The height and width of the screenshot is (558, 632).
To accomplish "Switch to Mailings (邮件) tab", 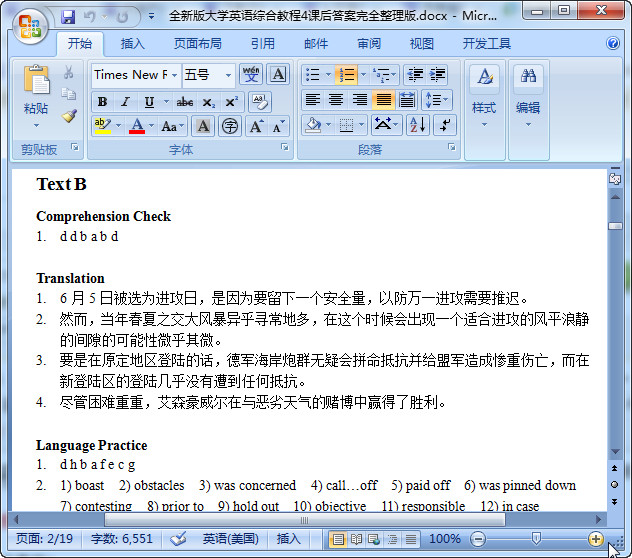I will coord(316,44).
